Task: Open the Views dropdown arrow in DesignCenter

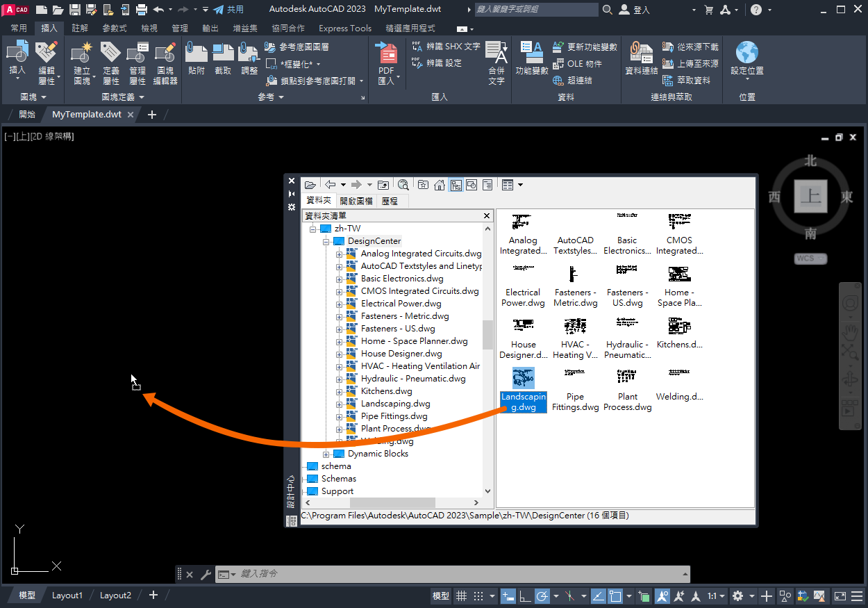Action: click(x=520, y=185)
